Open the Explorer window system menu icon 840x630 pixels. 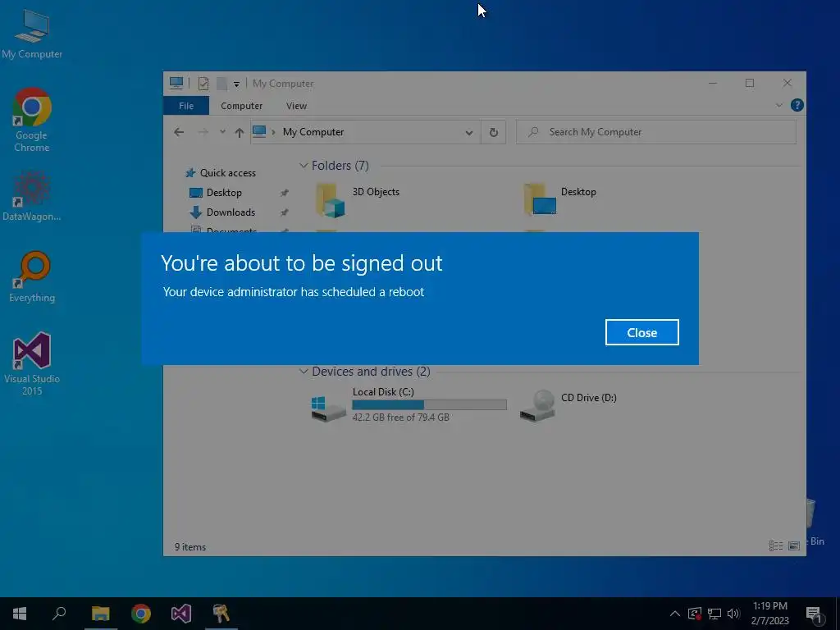tap(176, 83)
